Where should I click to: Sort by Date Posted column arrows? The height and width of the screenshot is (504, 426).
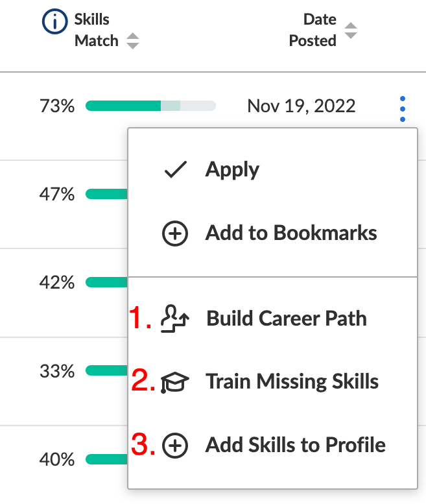coord(351,30)
